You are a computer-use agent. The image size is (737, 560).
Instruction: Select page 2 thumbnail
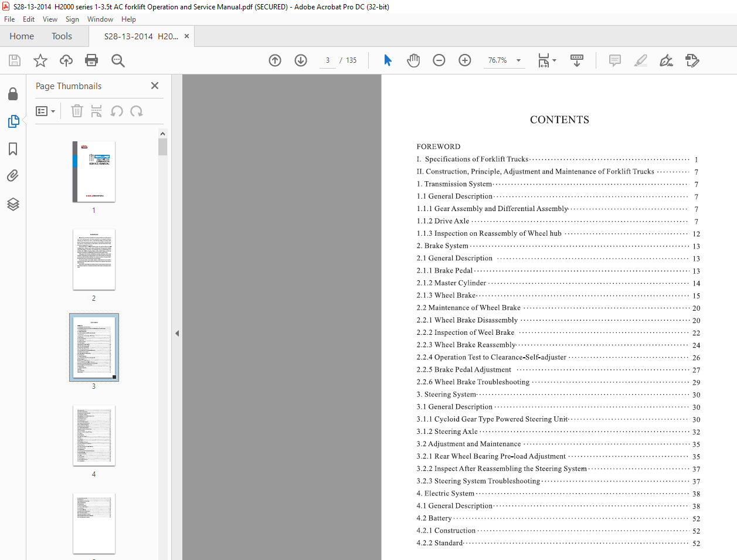(x=94, y=260)
